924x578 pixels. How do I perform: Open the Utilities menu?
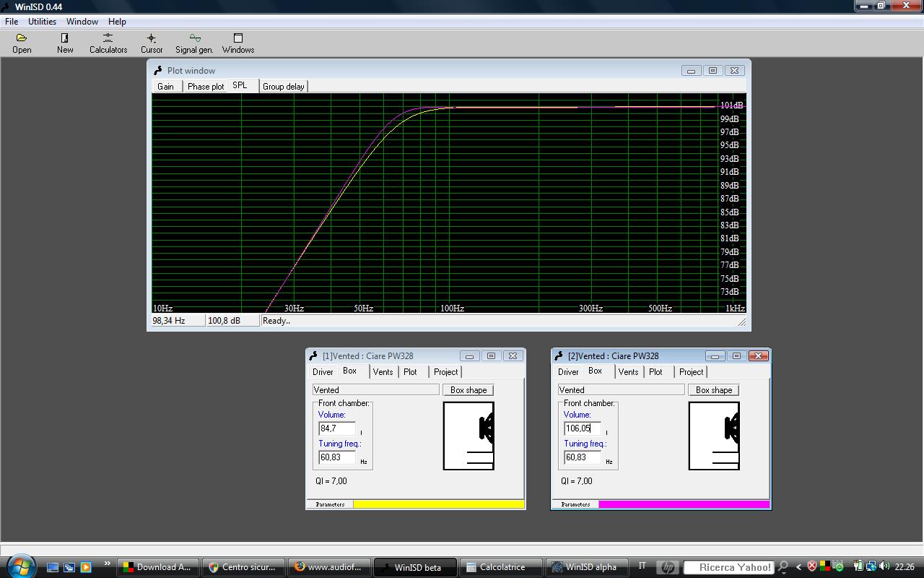click(42, 22)
